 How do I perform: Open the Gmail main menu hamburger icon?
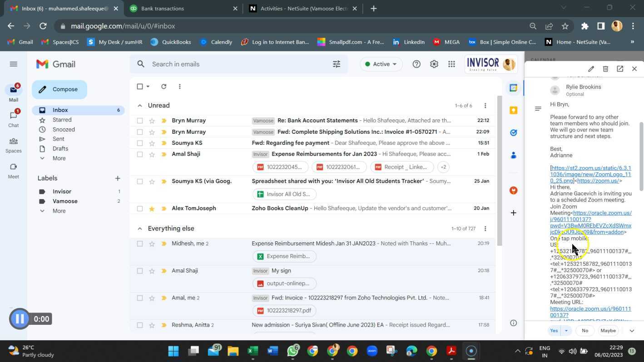[x=14, y=64]
